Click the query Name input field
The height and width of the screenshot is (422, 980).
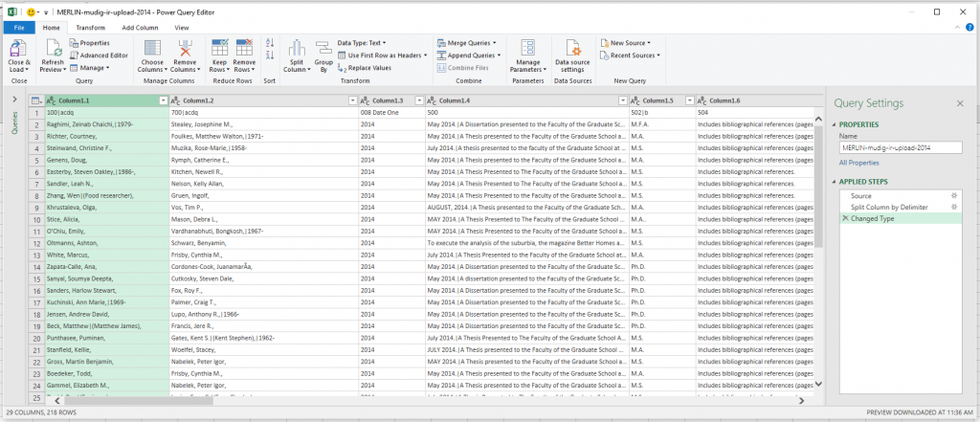coord(899,148)
